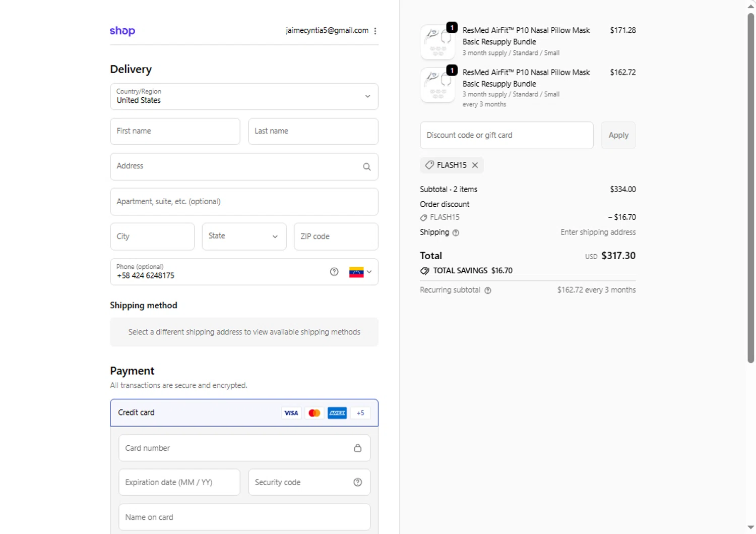Click the Shop logo

coord(122,31)
